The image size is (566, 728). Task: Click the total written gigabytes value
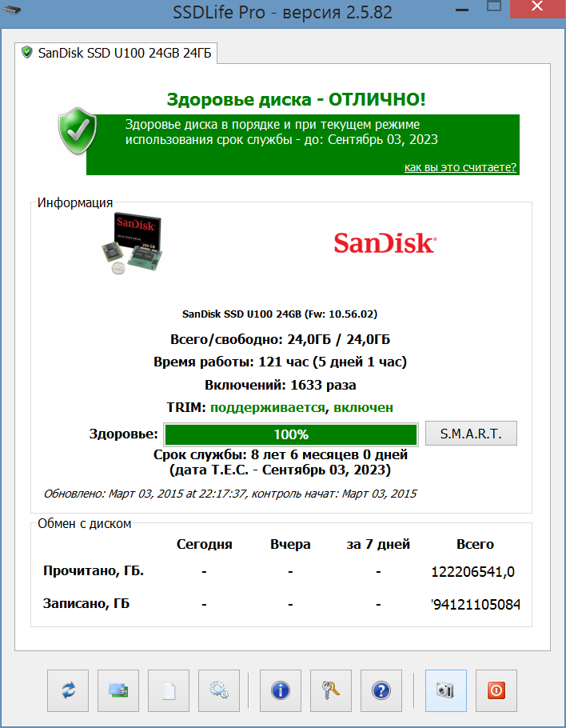pos(476,604)
